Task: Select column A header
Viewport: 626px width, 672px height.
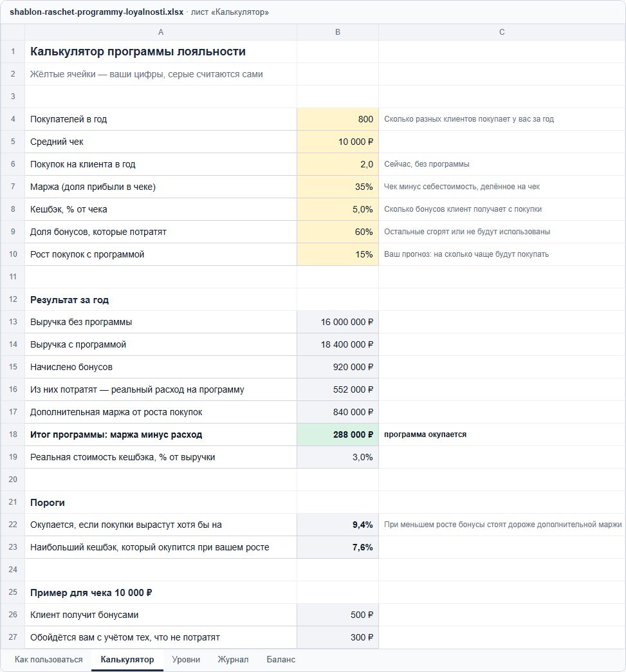Action: [x=161, y=32]
